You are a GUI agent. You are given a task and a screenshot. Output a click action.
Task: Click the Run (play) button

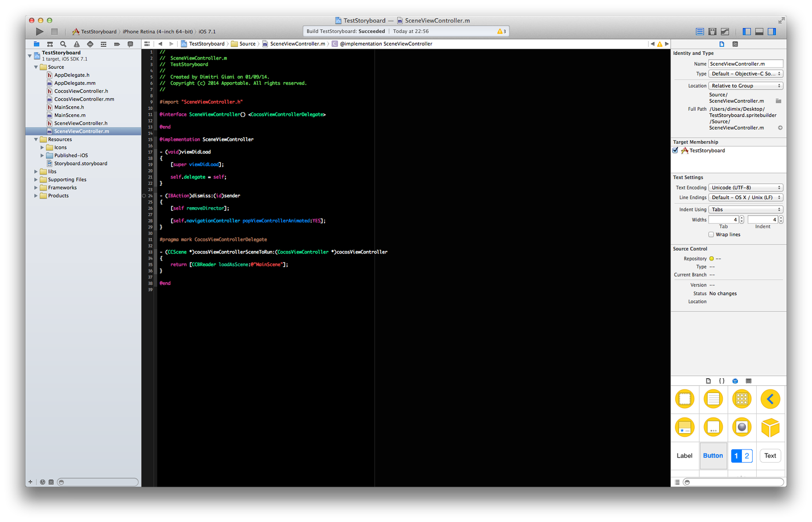point(40,31)
